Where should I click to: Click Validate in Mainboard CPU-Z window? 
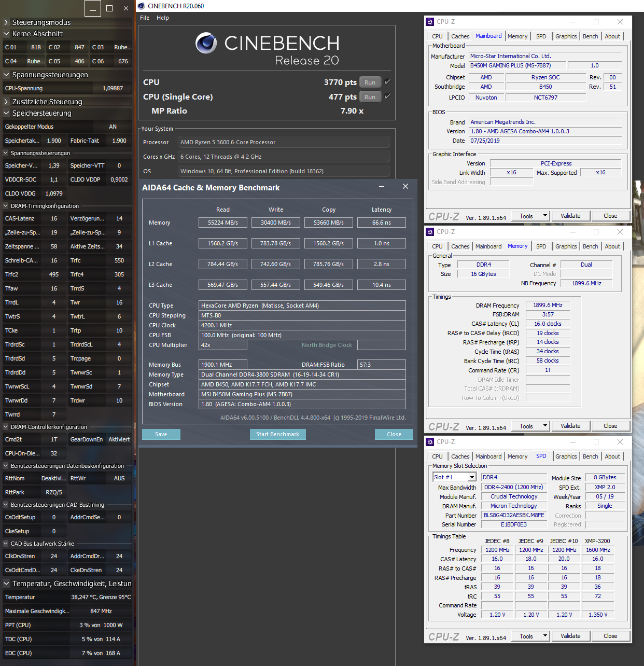[x=570, y=216]
